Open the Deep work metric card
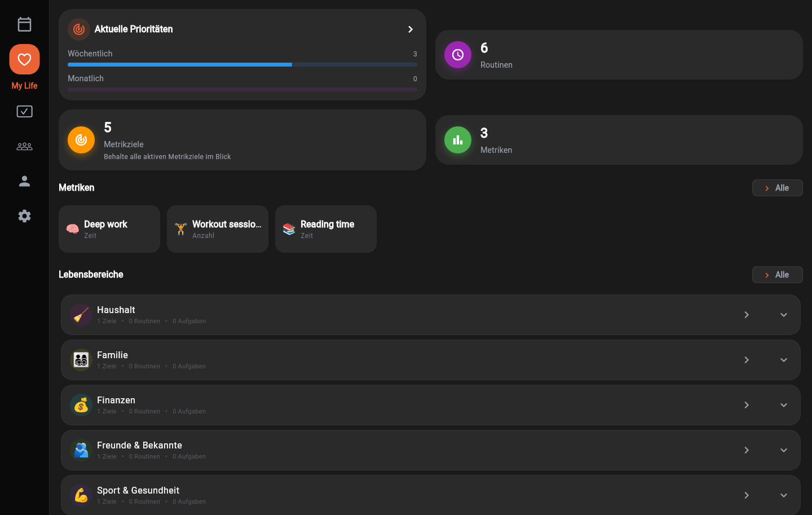Screen dimensions: 812x515 109,229
